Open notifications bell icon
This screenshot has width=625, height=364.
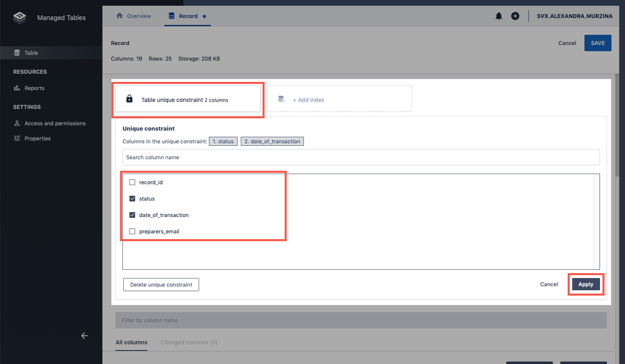498,16
